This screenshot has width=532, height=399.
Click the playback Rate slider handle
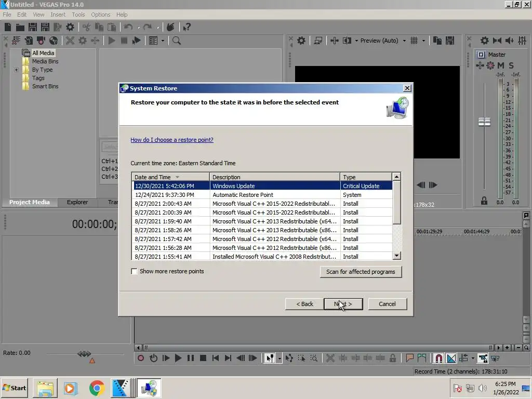pos(84,354)
